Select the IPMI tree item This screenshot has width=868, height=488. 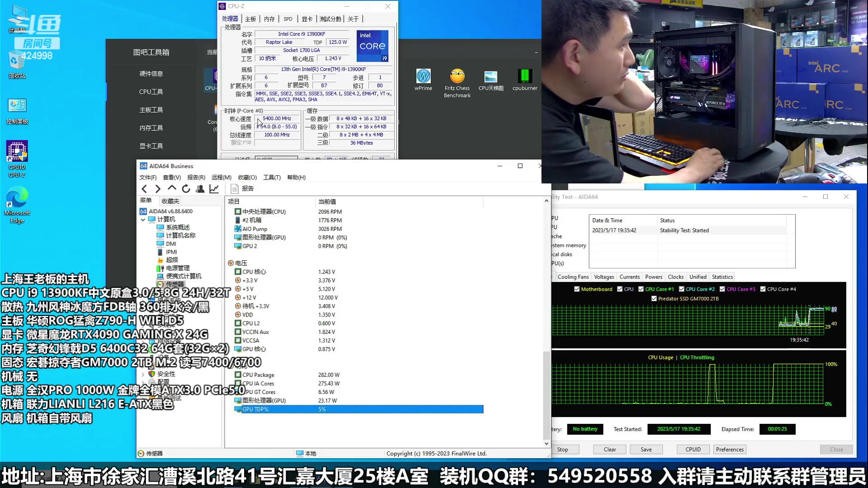171,252
